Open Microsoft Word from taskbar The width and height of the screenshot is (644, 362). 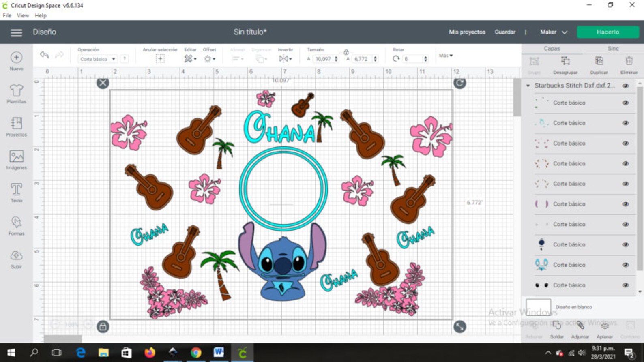click(219, 353)
